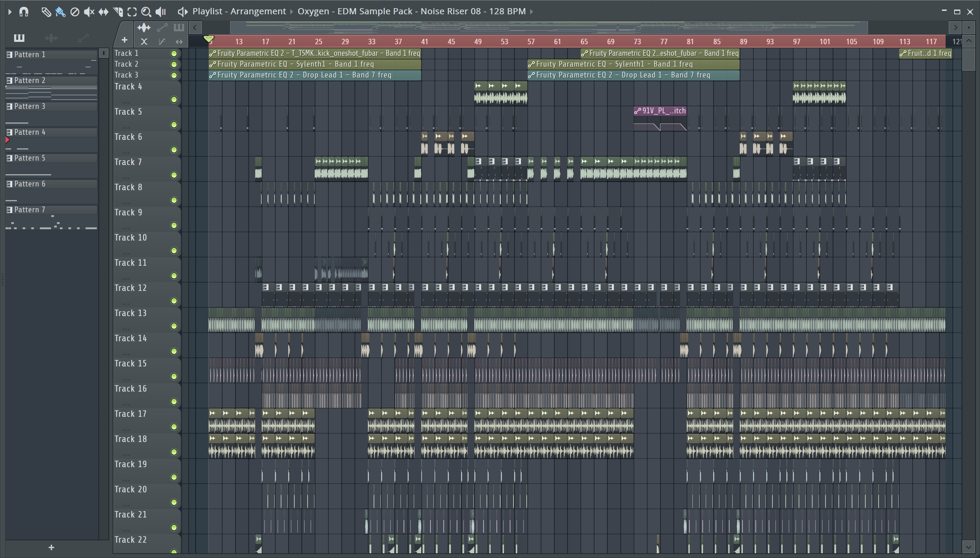980x558 pixels.
Task: Select the Playback speaker tool
Action: (x=161, y=12)
